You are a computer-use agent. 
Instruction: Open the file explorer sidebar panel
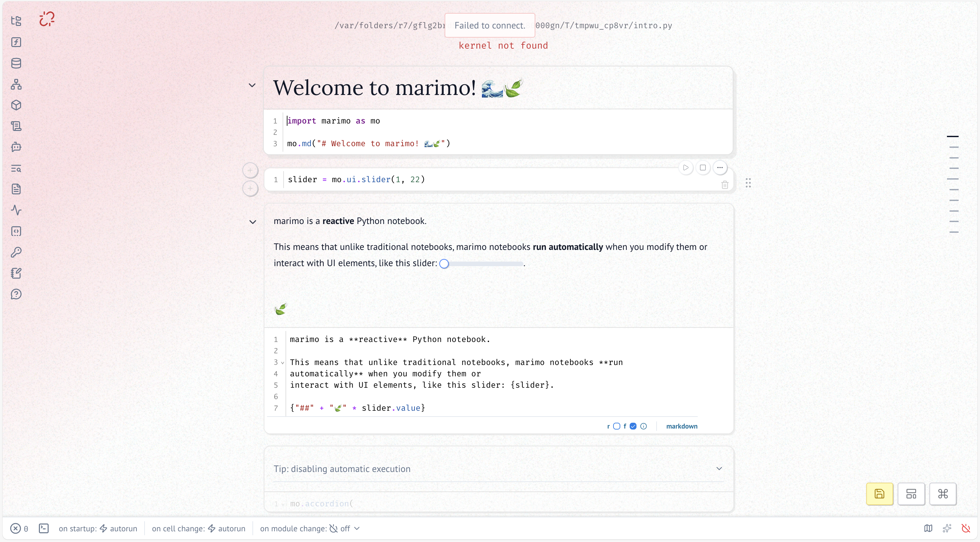(x=16, y=21)
